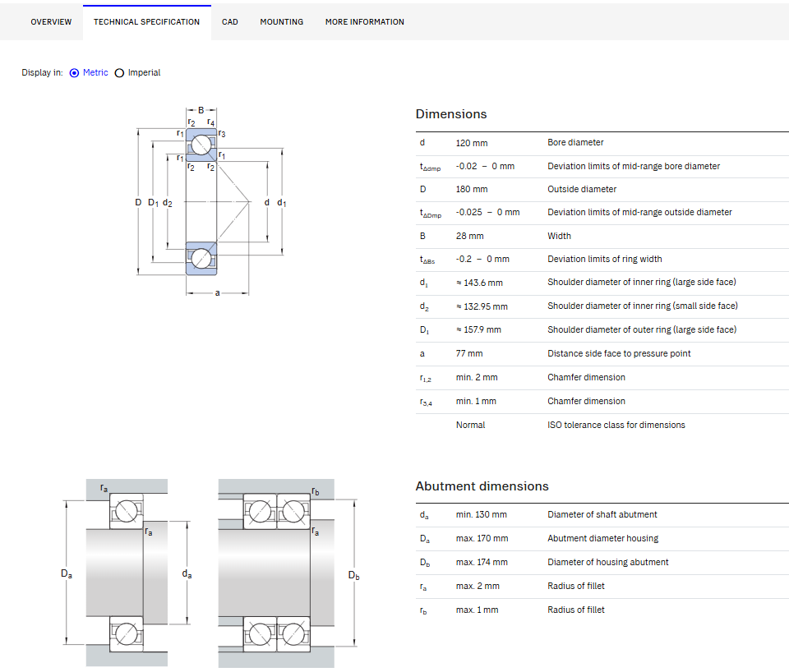789x672 pixels.
Task: Select the max. 170 mm housing value
Action: tap(482, 539)
